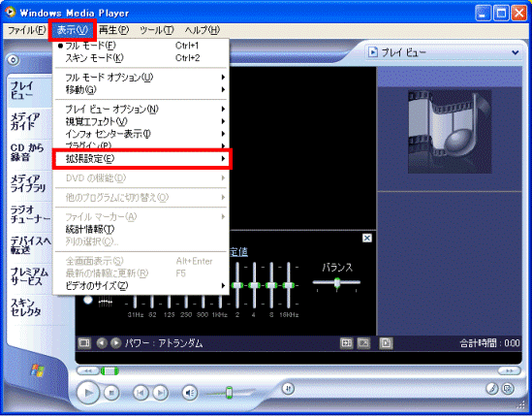Adjust the 8 kHz equalizer band slider
Viewport: 532px width, 417px height.
(x=271, y=285)
